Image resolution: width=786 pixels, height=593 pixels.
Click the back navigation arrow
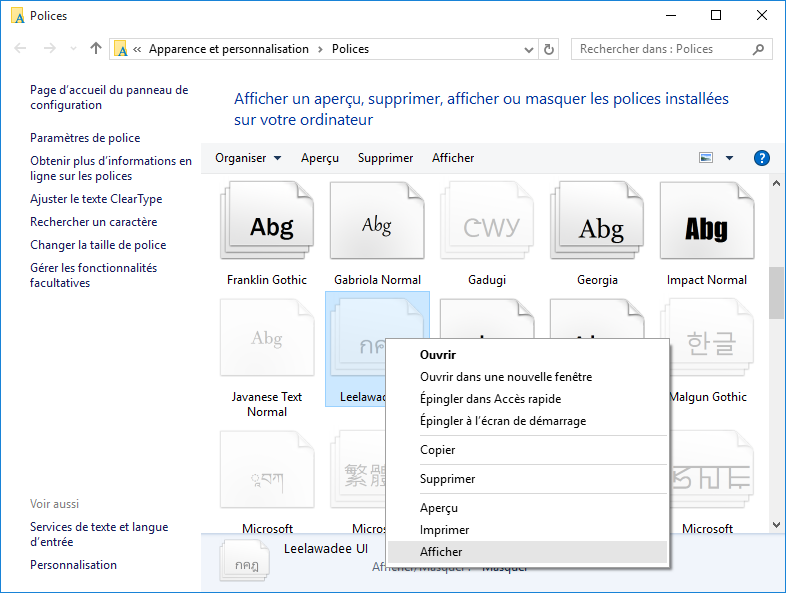pos(21,48)
